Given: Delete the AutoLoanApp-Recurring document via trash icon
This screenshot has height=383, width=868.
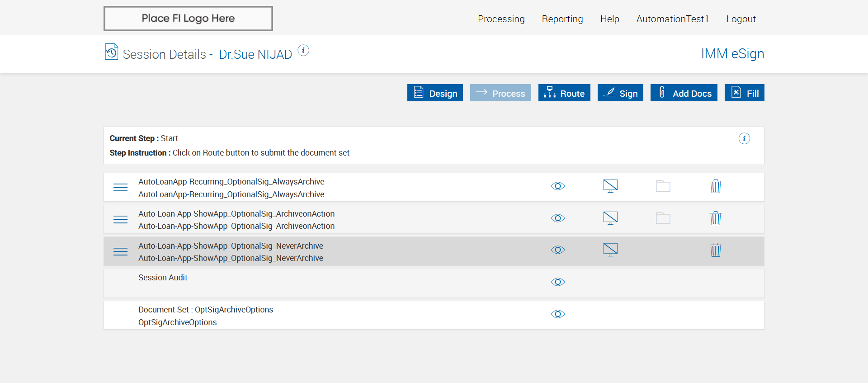Looking at the screenshot, I should pyautogui.click(x=715, y=186).
